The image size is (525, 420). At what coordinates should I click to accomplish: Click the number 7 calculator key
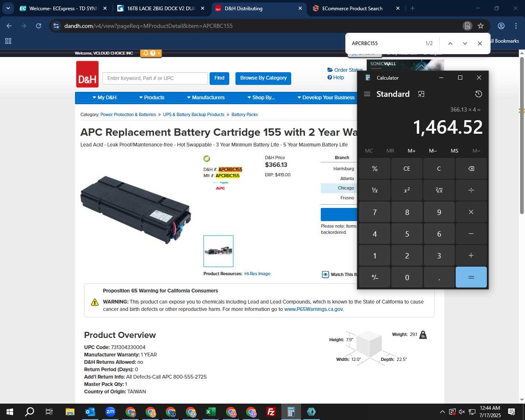point(375,212)
